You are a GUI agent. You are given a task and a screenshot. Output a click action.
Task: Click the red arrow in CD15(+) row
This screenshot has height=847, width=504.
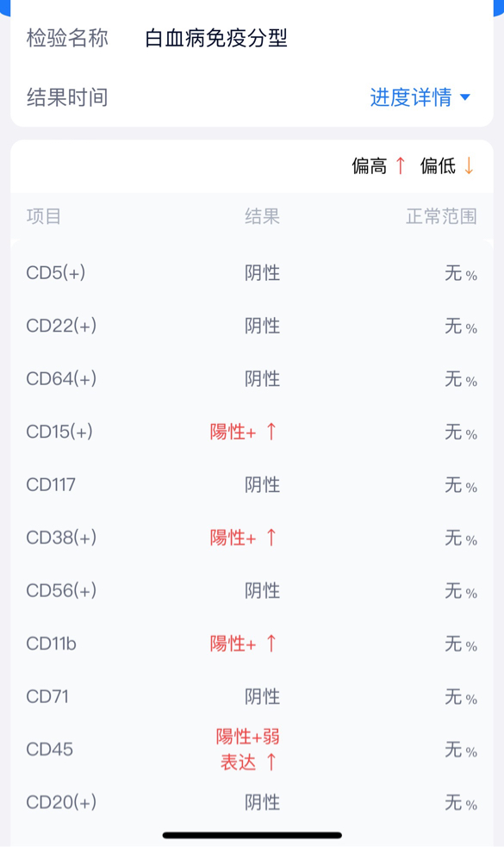(x=271, y=432)
